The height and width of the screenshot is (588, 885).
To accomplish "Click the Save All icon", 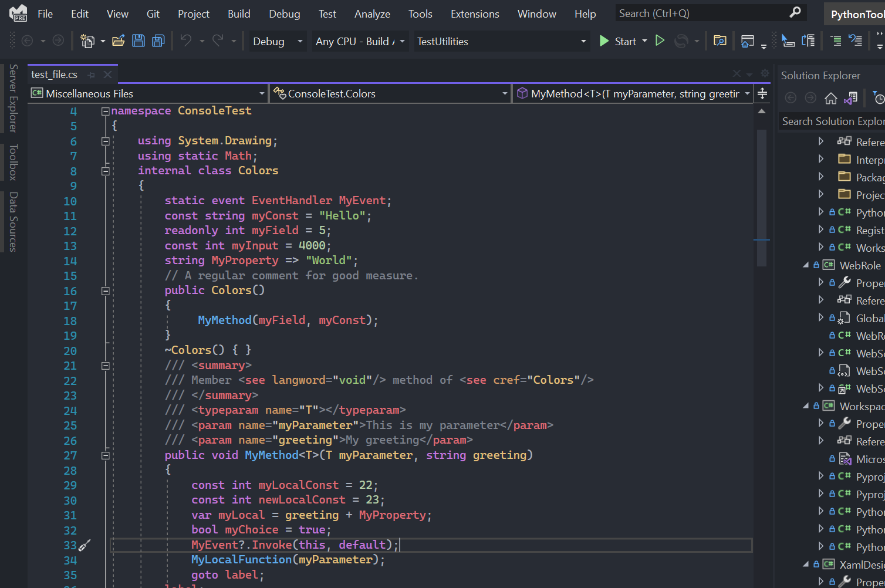I will 157,40.
